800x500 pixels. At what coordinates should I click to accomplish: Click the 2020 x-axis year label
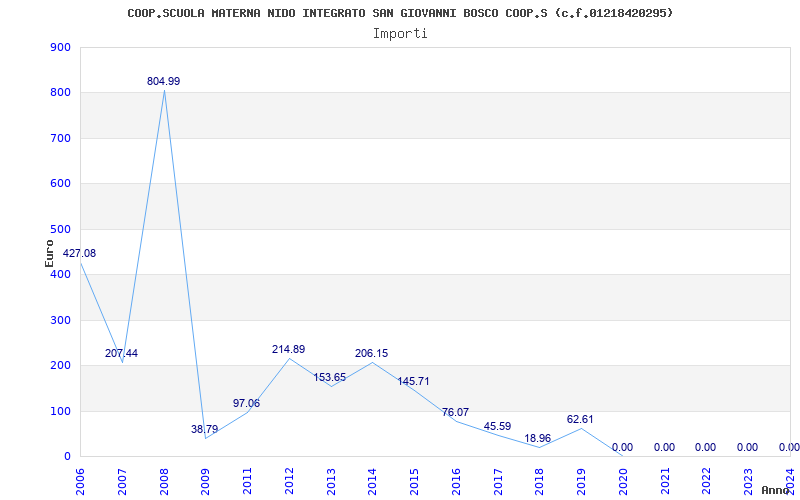tap(623, 481)
